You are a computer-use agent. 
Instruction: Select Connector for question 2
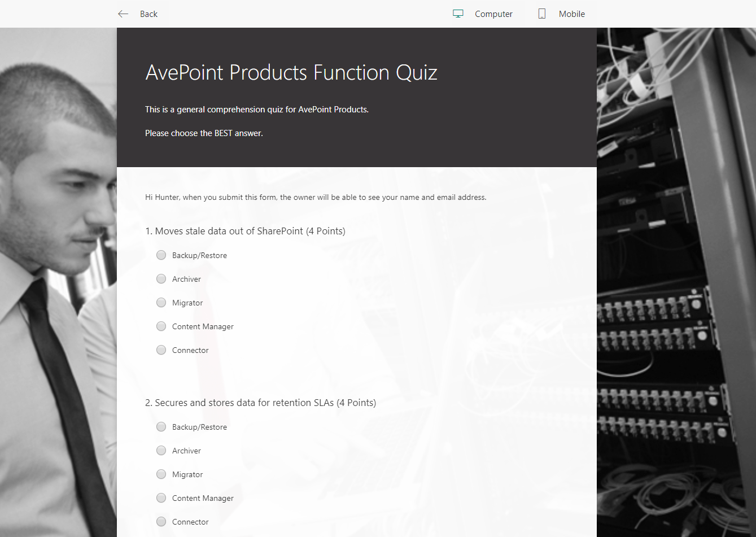click(x=161, y=521)
